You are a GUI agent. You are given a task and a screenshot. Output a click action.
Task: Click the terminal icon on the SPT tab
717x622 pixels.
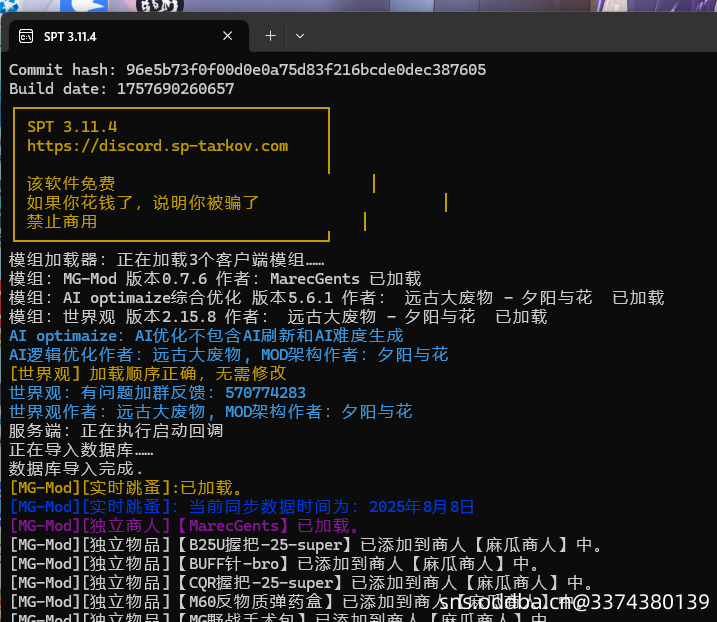point(25,36)
